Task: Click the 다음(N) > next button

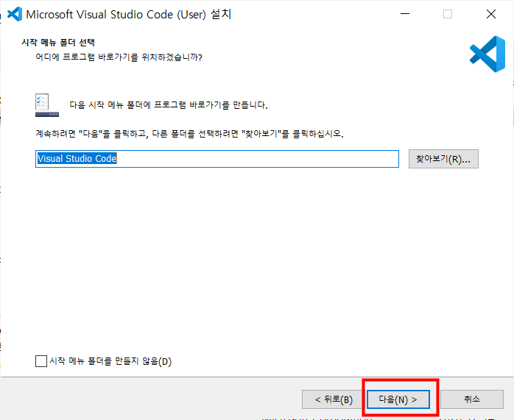Action: pos(398,399)
